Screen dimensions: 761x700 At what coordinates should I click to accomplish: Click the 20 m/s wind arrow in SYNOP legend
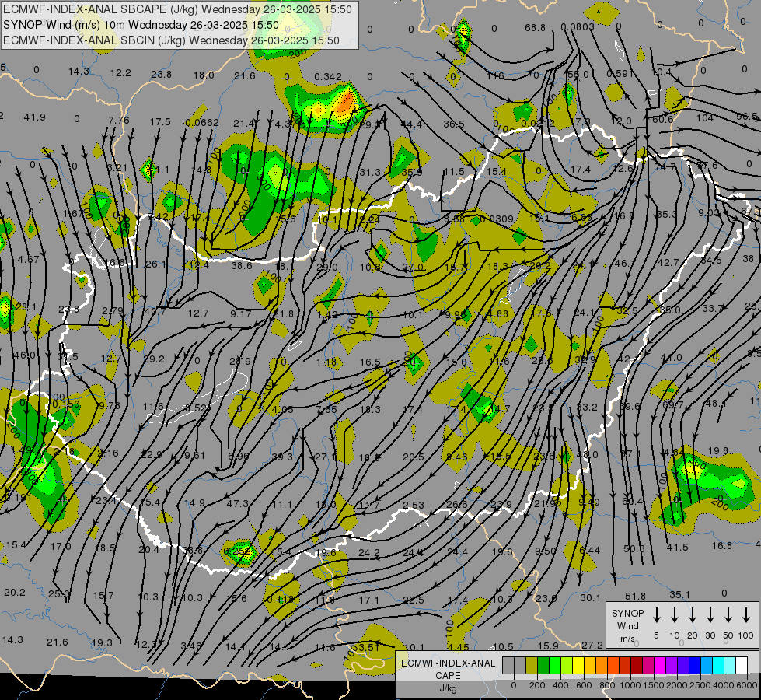pyautogui.click(x=693, y=615)
